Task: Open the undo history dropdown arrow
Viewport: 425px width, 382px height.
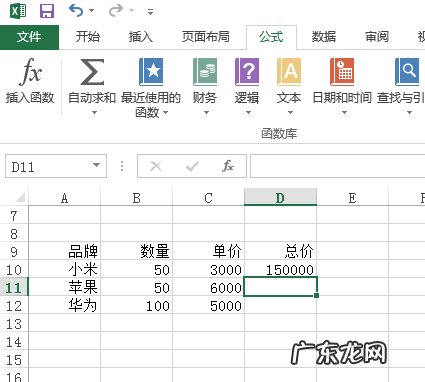Action: pyautogui.click(x=91, y=11)
